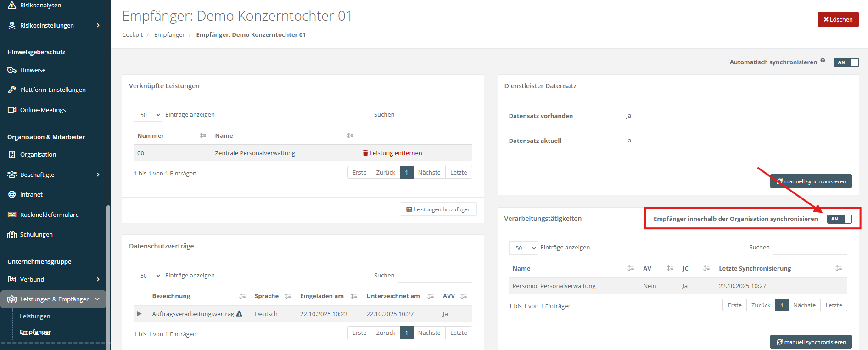Click the sort icon for Letzte Synchronisierung column
The height and width of the screenshot is (350, 868).
838,268
